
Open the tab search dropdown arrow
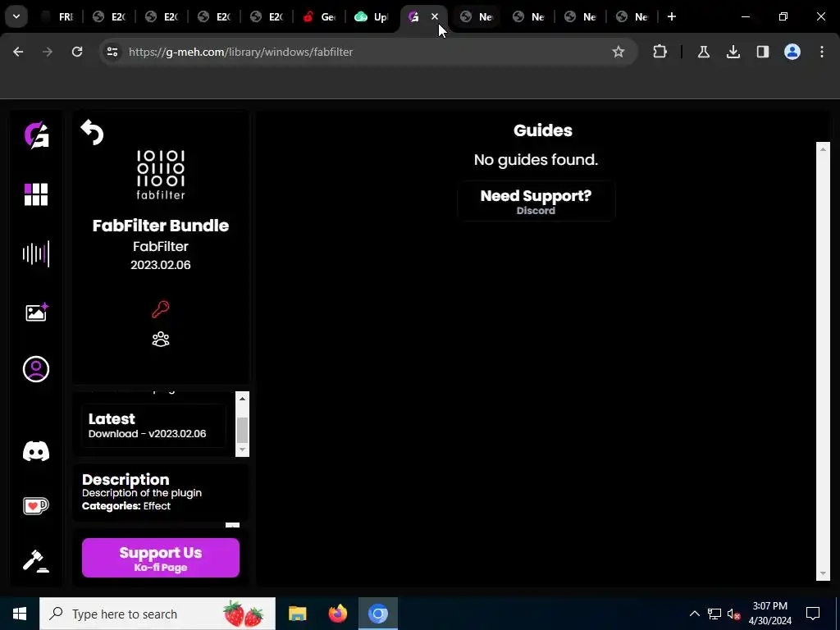(x=16, y=16)
